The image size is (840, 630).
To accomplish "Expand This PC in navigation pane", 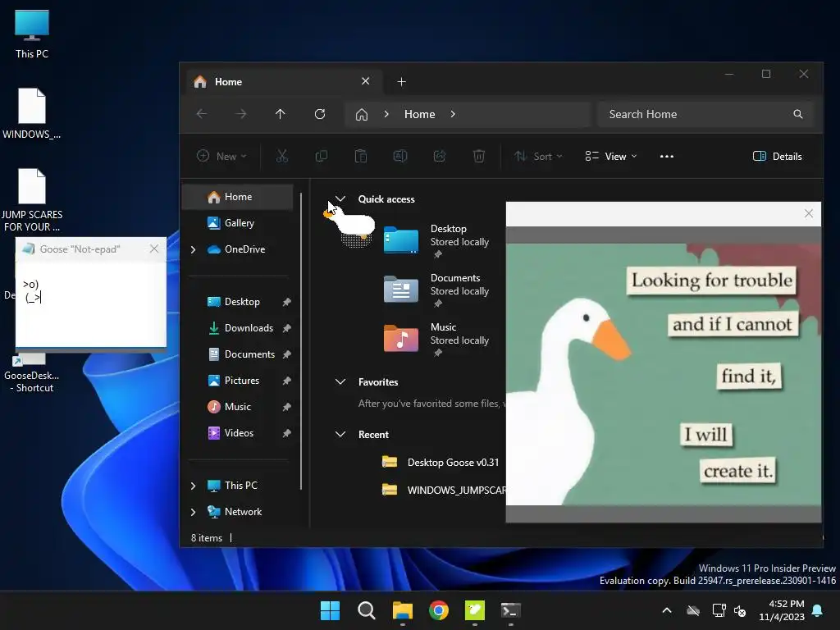I will pyautogui.click(x=194, y=486).
